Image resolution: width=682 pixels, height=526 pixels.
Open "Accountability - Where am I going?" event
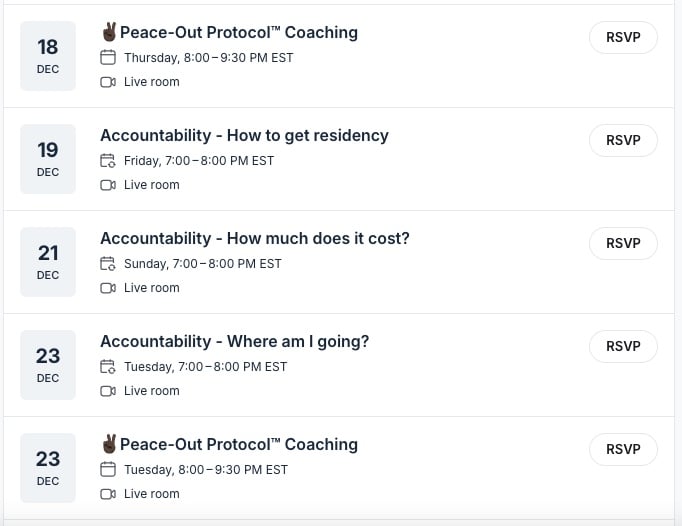coord(234,342)
